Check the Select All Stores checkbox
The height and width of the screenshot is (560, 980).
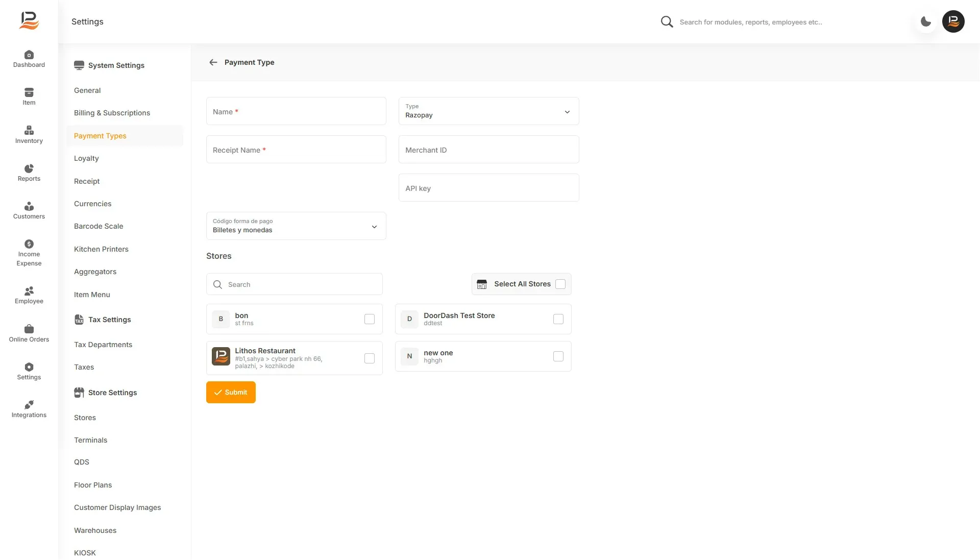pos(560,284)
